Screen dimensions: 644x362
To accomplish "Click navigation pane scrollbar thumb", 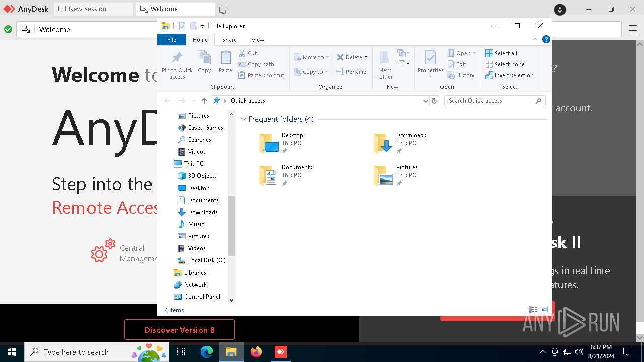I will pos(231,226).
